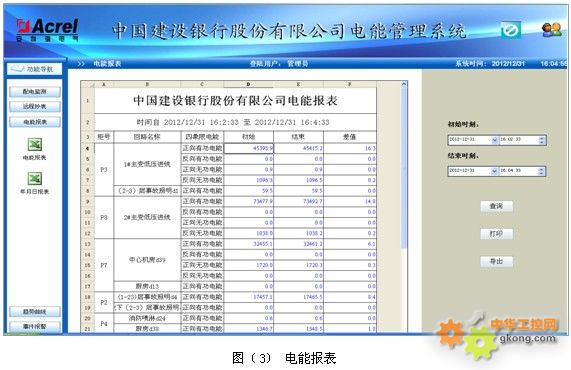
Task: Click the 查询 query button
Action: [496, 206]
